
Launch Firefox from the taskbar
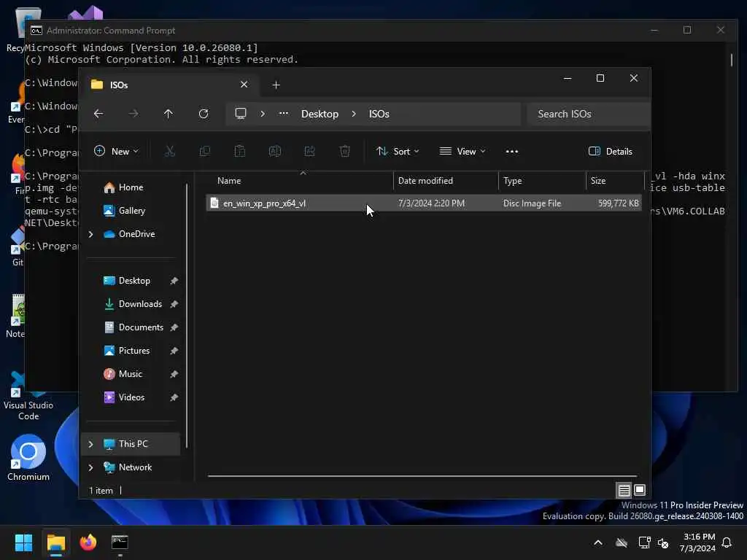pyautogui.click(x=88, y=542)
